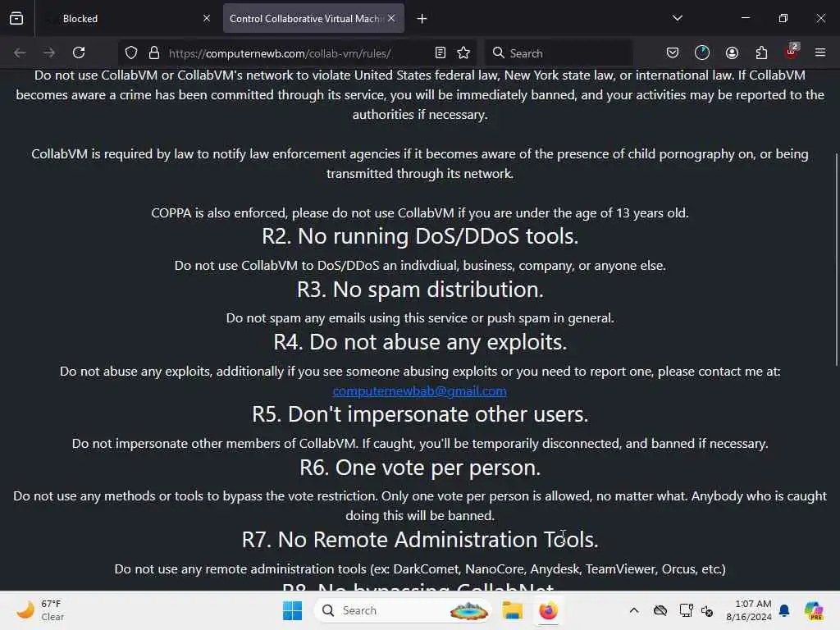Open network display tray icon
This screenshot has width=840, height=630.
[x=686, y=610]
